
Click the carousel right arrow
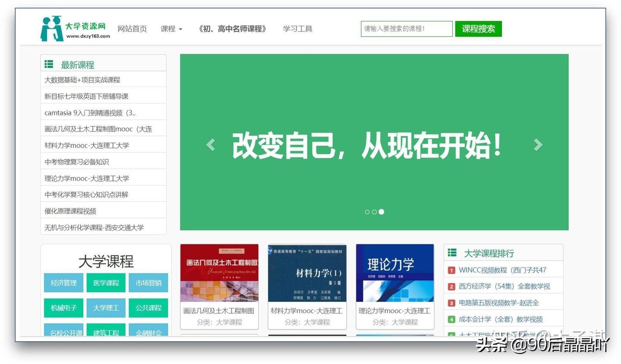point(538,144)
